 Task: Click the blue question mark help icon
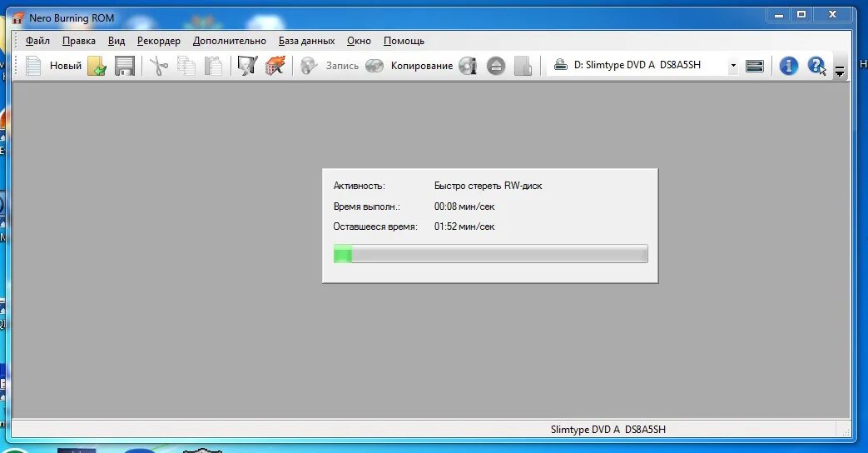pyautogui.click(x=816, y=66)
